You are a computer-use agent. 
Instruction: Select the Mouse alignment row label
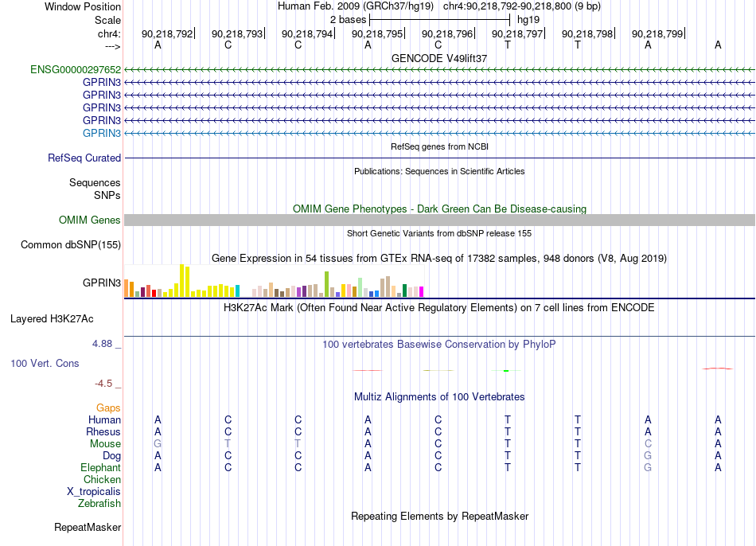click(105, 444)
